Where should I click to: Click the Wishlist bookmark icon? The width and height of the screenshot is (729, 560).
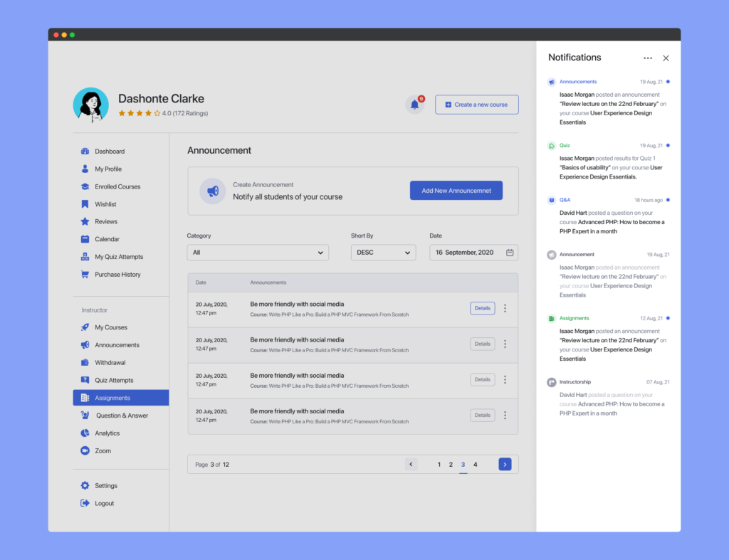85,204
